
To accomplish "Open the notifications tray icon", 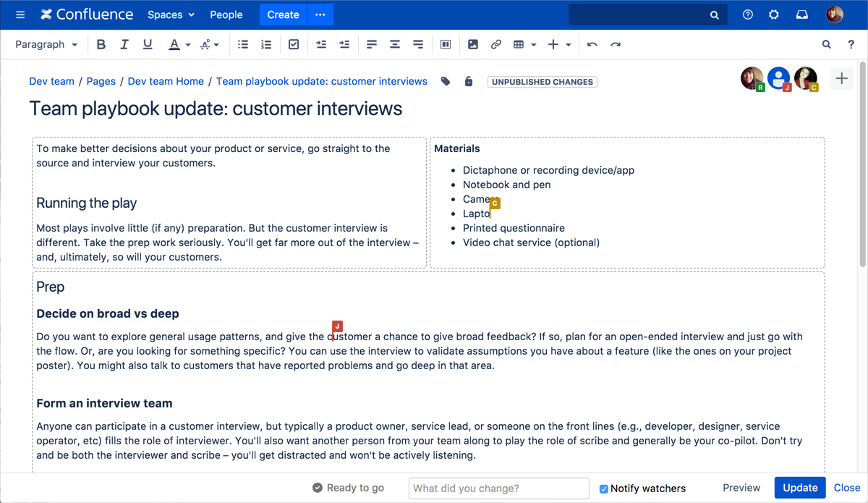I will coord(802,14).
